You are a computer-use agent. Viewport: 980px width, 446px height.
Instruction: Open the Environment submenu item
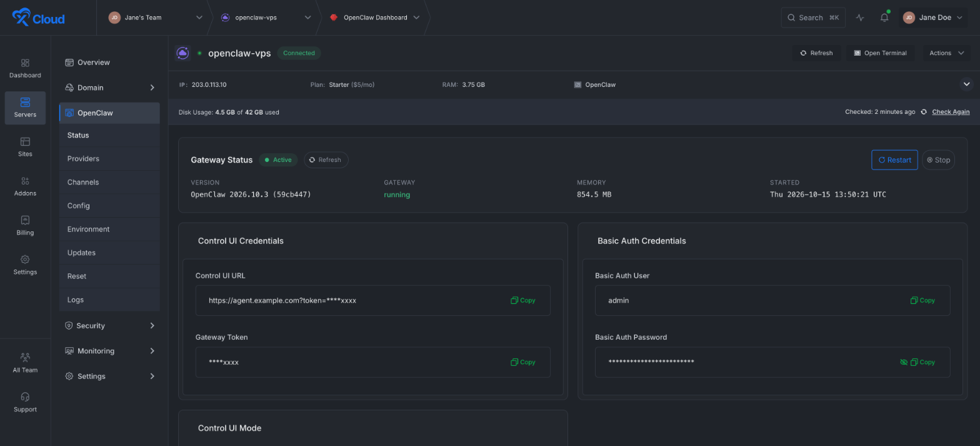(x=109, y=229)
